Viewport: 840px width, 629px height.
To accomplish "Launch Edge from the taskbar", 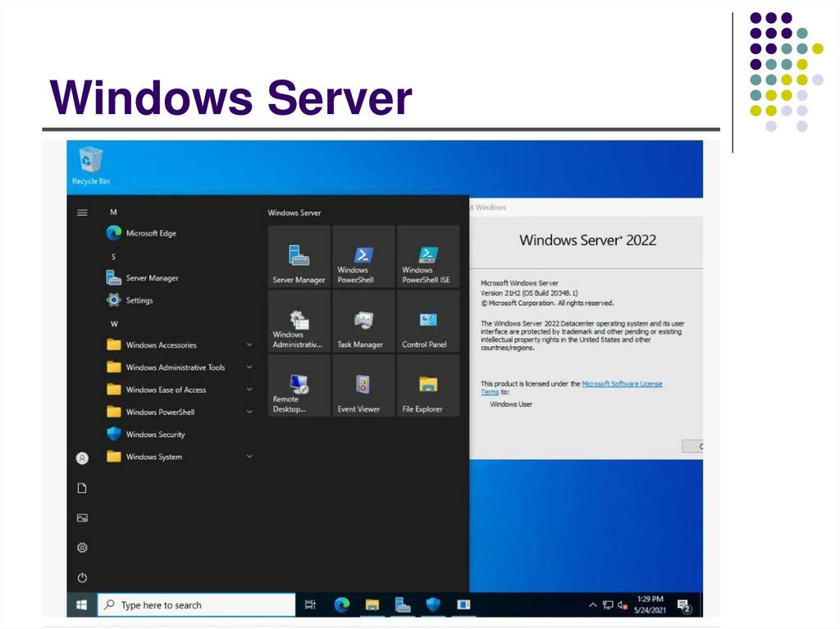I will [342, 605].
